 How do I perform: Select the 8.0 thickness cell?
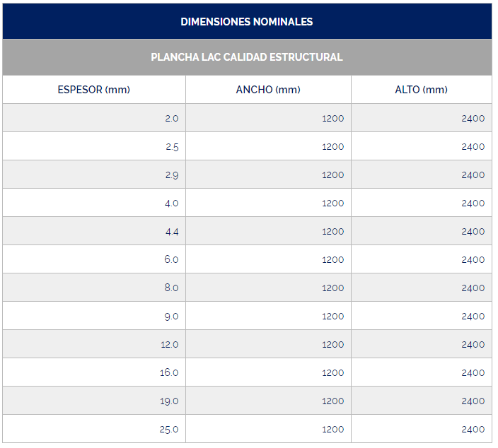pyautogui.click(x=171, y=288)
